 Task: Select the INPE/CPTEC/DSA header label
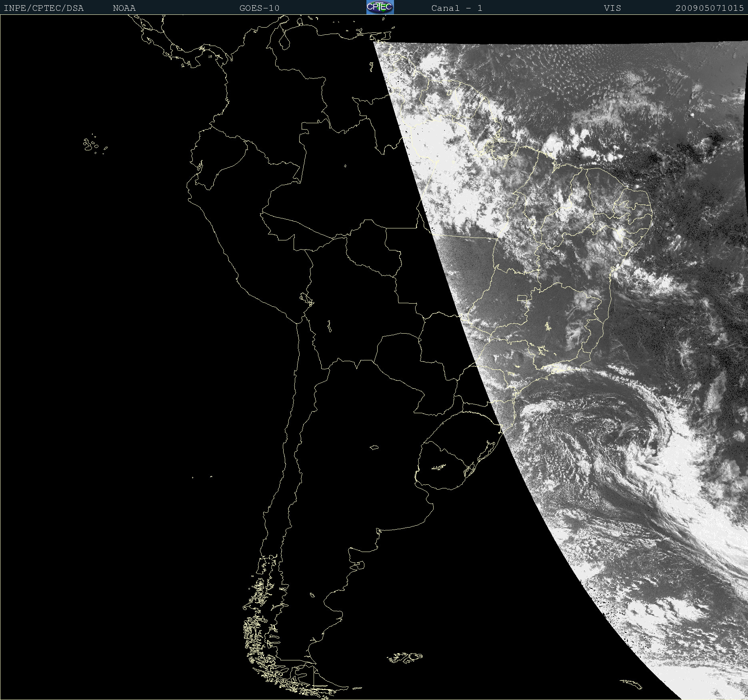44,8
